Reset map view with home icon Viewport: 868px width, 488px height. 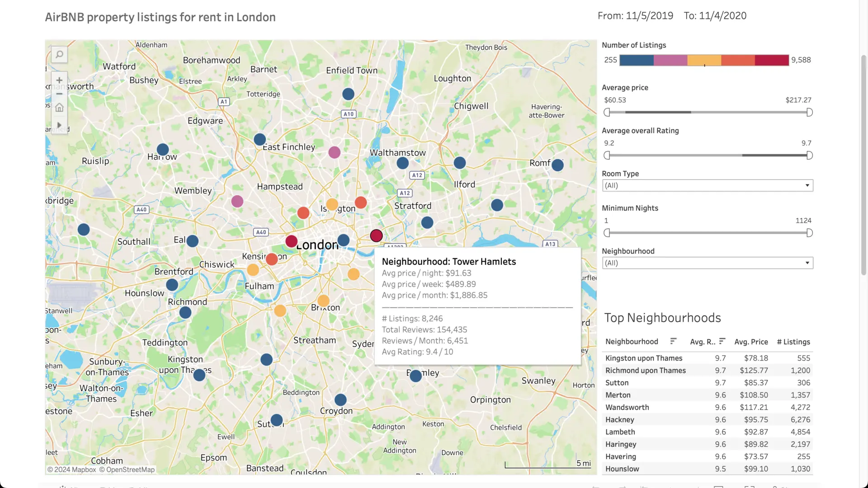point(59,107)
